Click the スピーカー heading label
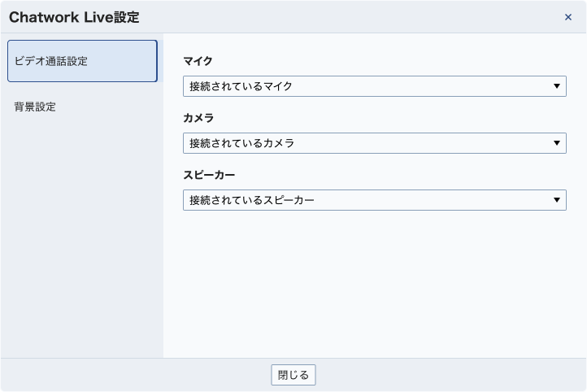Viewport: 587px width, 392px height. click(x=209, y=175)
